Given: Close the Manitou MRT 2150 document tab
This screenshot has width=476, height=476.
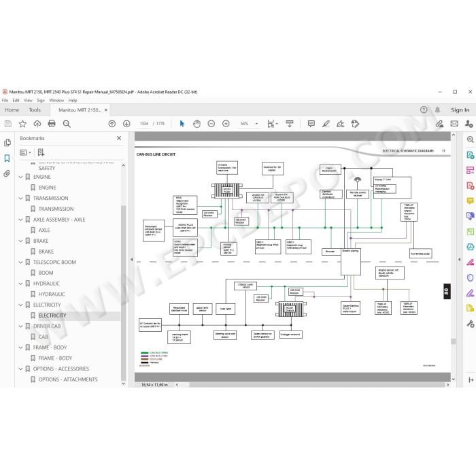Looking at the screenshot, I should tap(105, 110).
